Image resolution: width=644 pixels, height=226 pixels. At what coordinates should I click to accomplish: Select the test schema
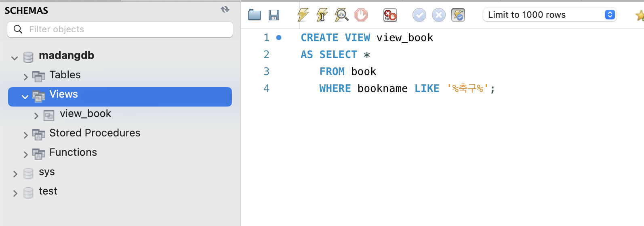[x=48, y=191]
